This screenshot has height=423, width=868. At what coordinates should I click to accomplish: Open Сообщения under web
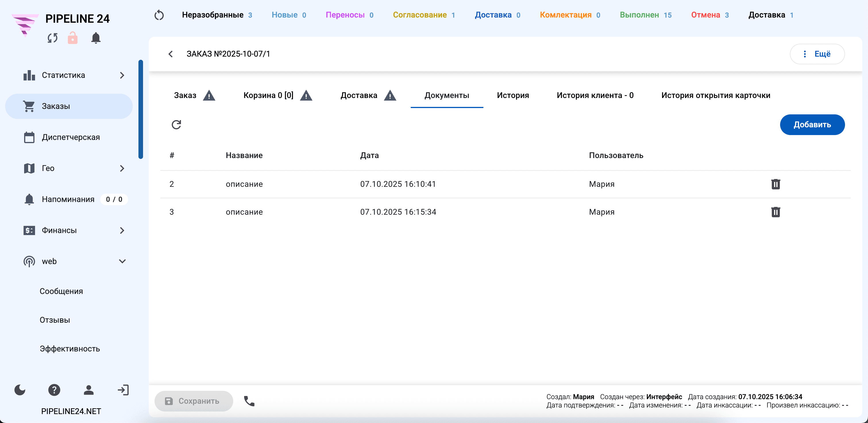(x=61, y=291)
